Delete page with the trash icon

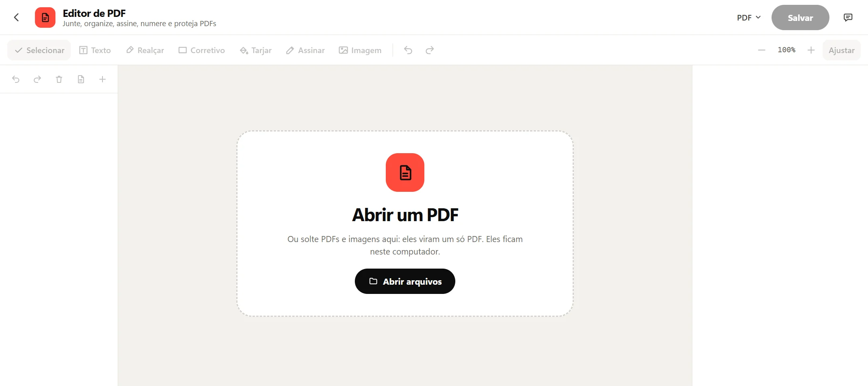click(59, 79)
